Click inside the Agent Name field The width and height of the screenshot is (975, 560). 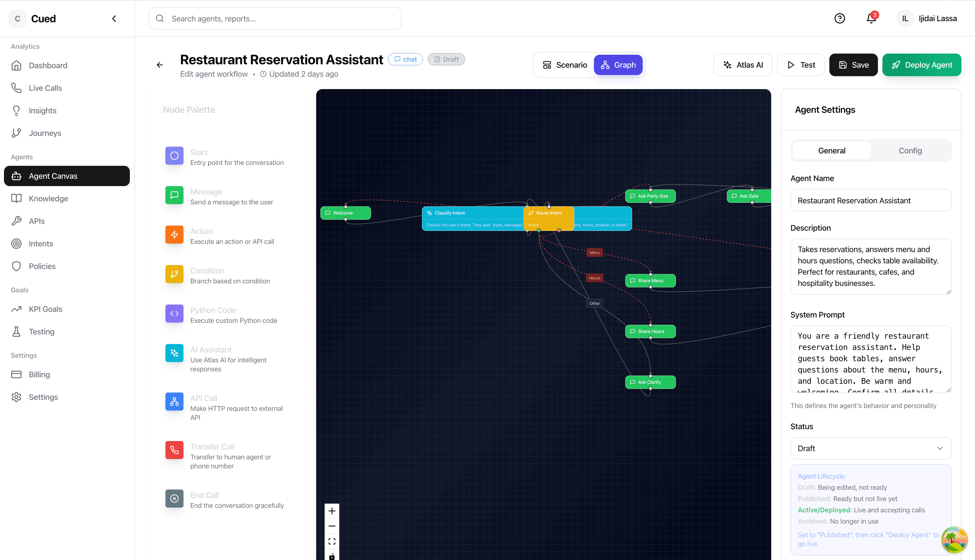tap(870, 200)
